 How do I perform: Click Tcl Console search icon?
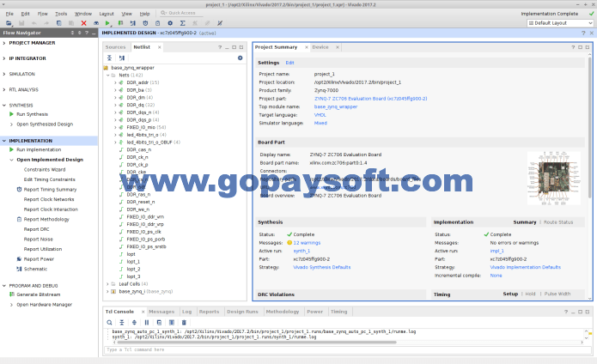point(109,322)
